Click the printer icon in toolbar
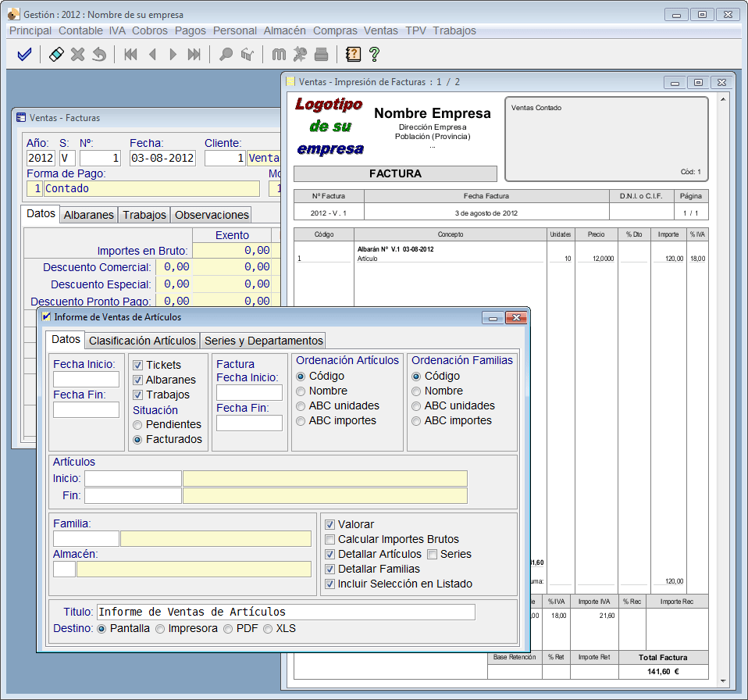Screen dimensions: 748x700 [321, 55]
